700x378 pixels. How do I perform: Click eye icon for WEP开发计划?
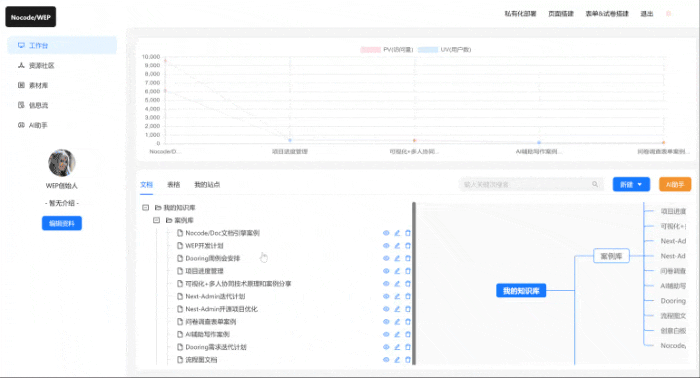(x=386, y=245)
